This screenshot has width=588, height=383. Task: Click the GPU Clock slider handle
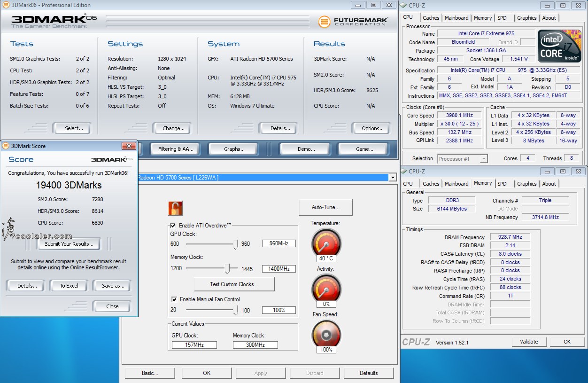pyautogui.click(x=236, y=244)
